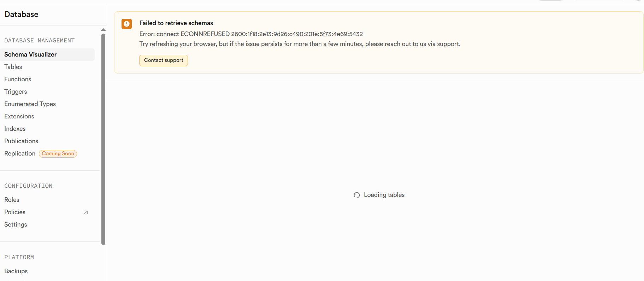The image size is (644, 281).
Task: Navigate to Triggers
Action: [x=16, y=92]
